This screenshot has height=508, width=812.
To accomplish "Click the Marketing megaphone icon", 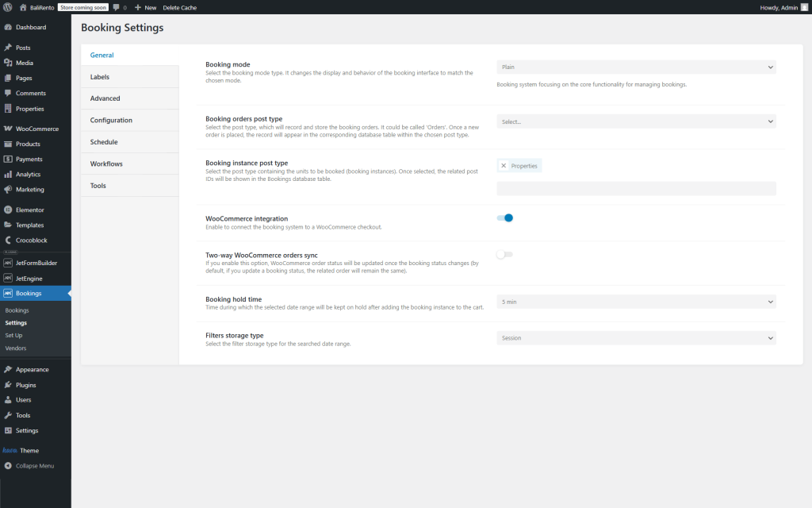I will point(8,189).
